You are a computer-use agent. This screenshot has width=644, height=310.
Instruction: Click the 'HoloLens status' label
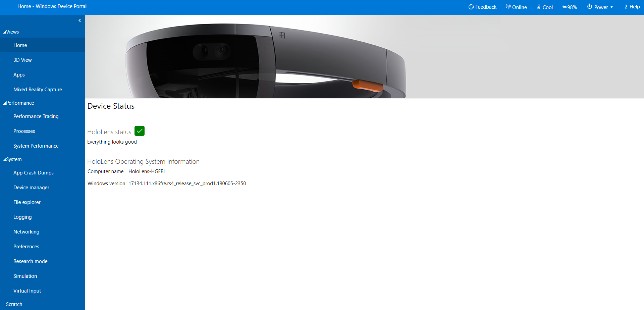tap(109, 132)
